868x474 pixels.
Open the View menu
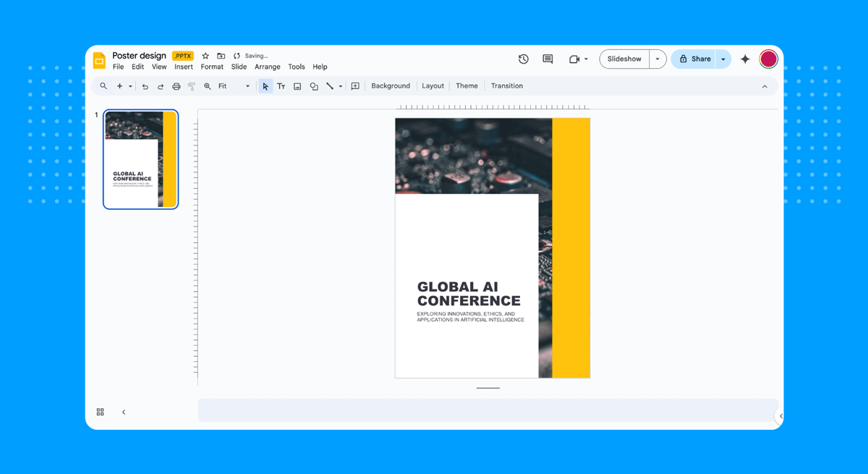click(x=159, y=67)
